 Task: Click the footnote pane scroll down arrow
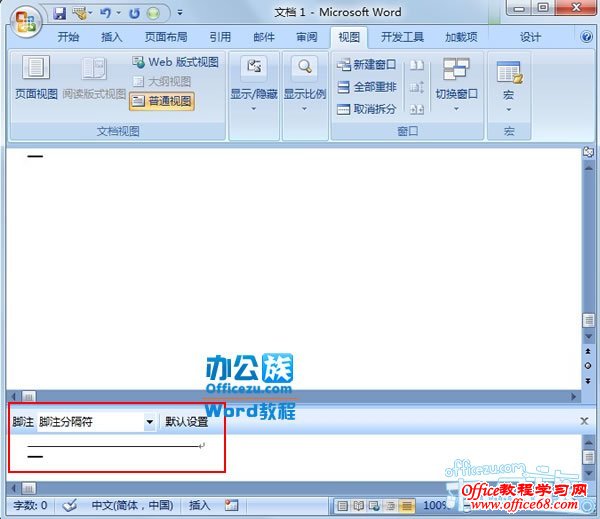pos(589,474)
